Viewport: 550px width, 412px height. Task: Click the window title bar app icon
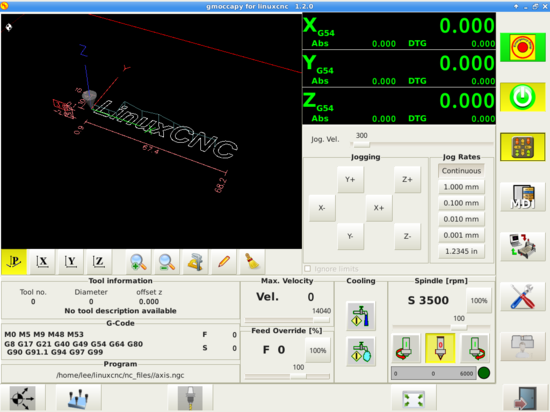coord(4,6)
